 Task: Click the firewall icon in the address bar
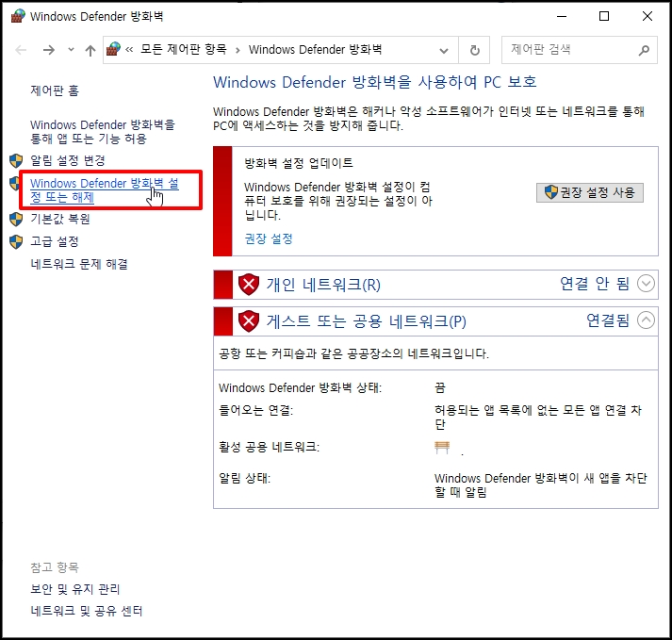114,50
